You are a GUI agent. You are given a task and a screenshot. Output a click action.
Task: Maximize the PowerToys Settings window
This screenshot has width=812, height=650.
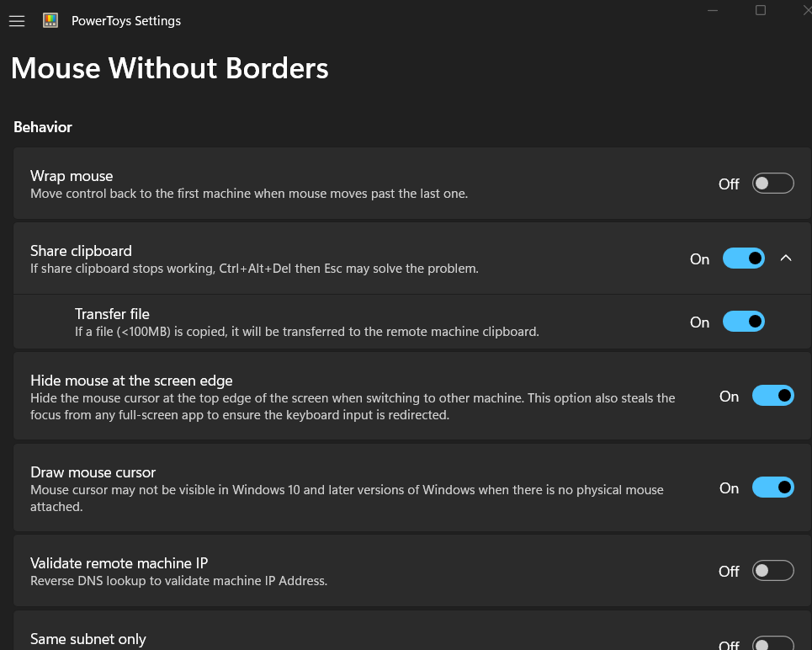[x=760, y=10]
